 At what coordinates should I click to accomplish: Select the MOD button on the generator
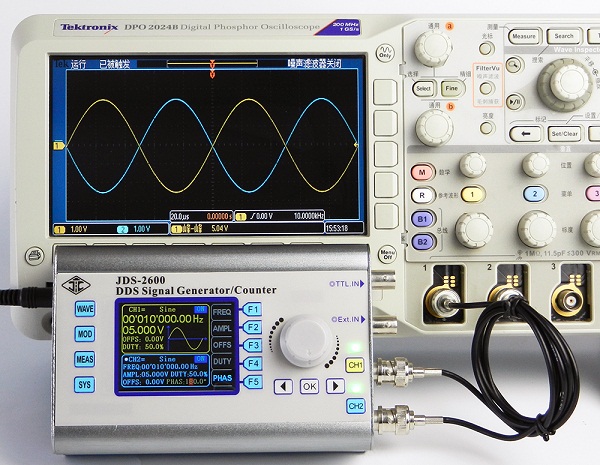[85, 334]
